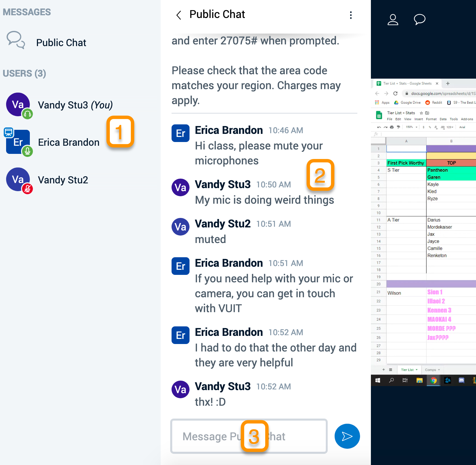Open Discord from the Windows taskbar
The width and height of the screenshot is (476, 465).
(461, 380)
